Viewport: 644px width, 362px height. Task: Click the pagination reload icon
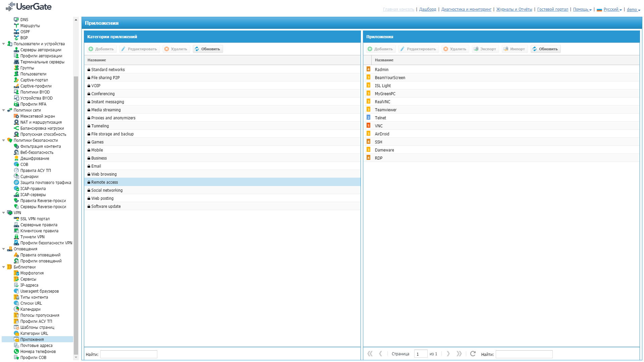pos(473,354)
